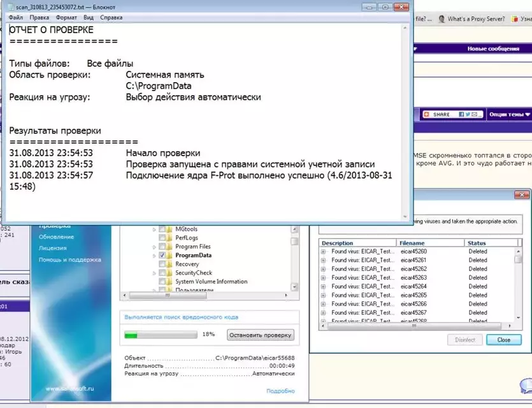Expand the eicar45260 virus entry
532x408 pixels.
pos(323,252)
